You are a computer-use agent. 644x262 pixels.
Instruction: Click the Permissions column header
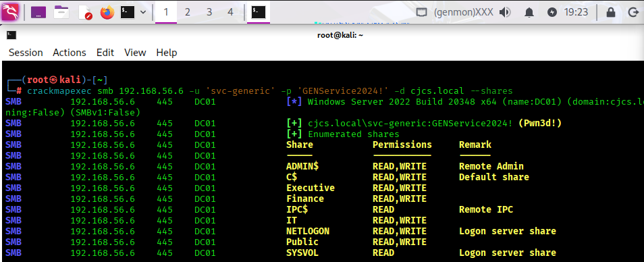pos(402,145)
